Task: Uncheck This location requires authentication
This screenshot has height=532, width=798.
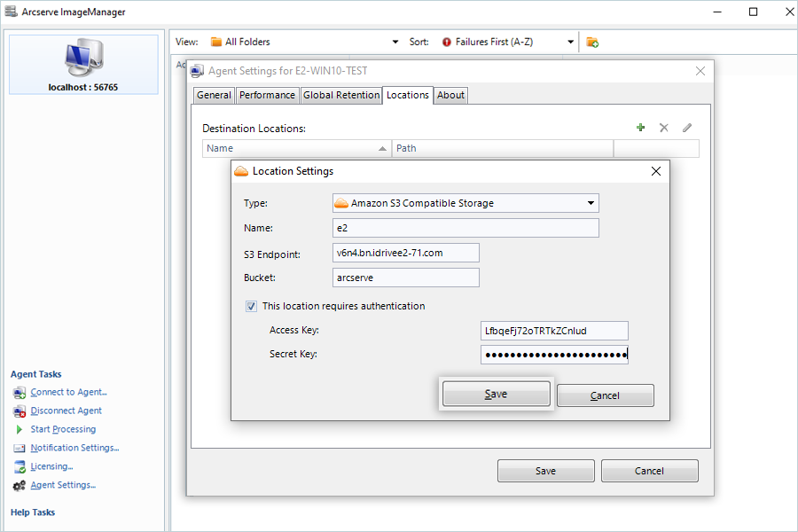Action: click(x=251, y=306)
